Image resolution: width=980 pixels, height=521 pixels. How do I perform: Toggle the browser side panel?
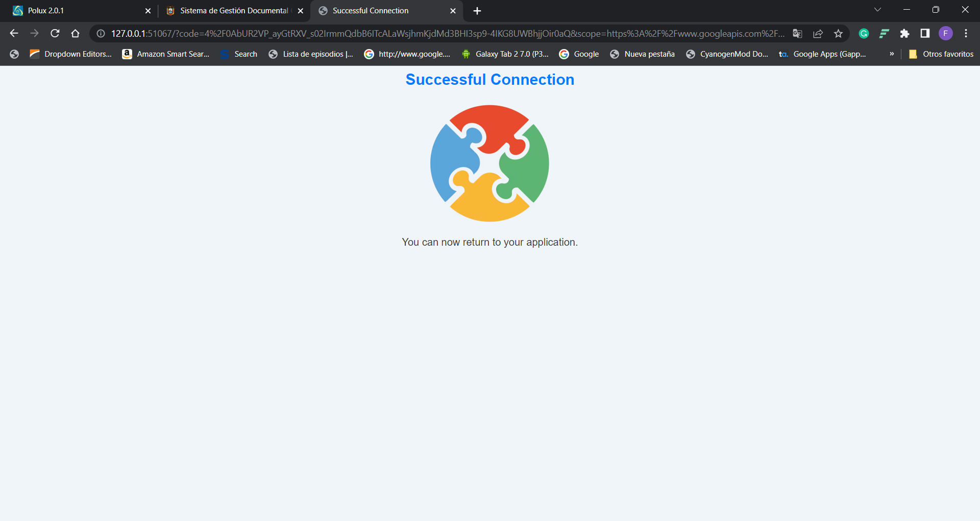point(925,33)
